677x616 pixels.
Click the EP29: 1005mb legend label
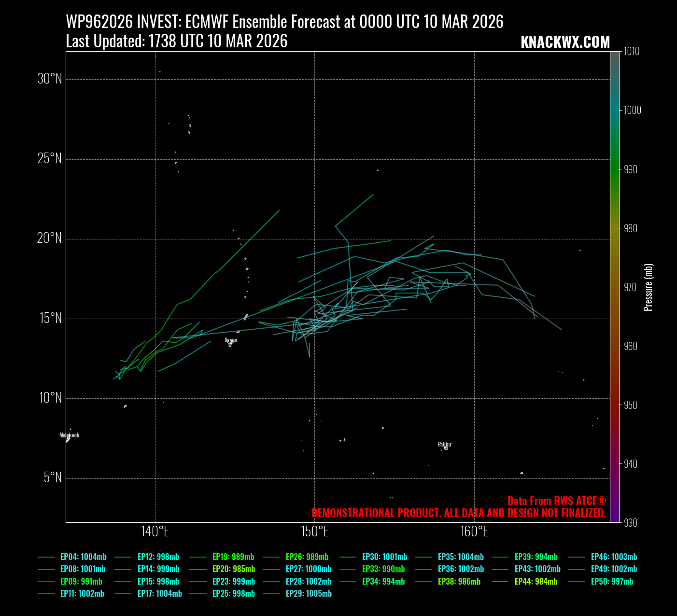[x=309, y=594]
